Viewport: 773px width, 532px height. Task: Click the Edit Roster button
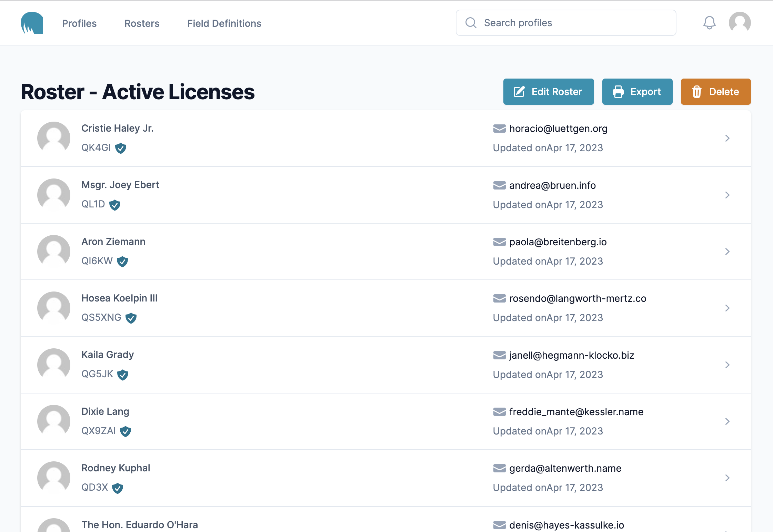tap(549, 92)
